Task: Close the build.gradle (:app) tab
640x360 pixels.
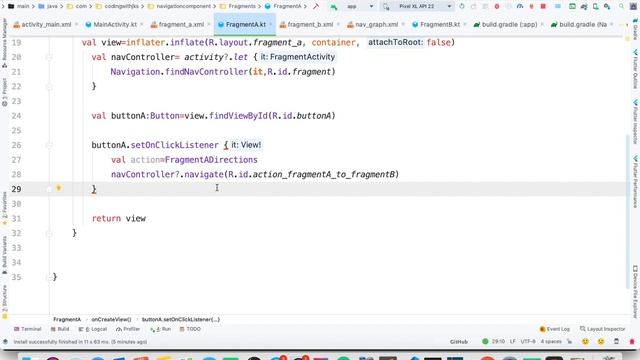Action: 542,24
